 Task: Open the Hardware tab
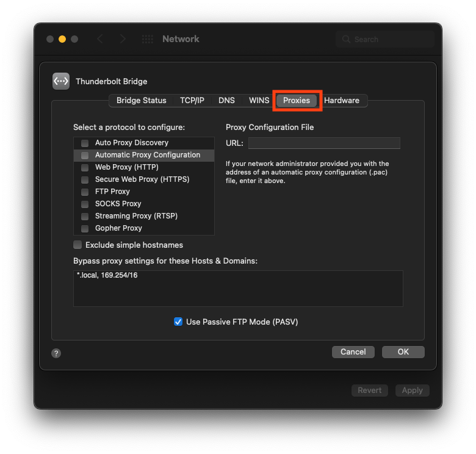tap(341, 100)
